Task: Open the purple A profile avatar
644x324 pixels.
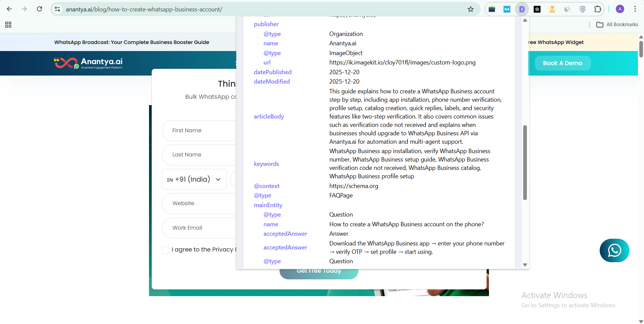Action: 620,9
